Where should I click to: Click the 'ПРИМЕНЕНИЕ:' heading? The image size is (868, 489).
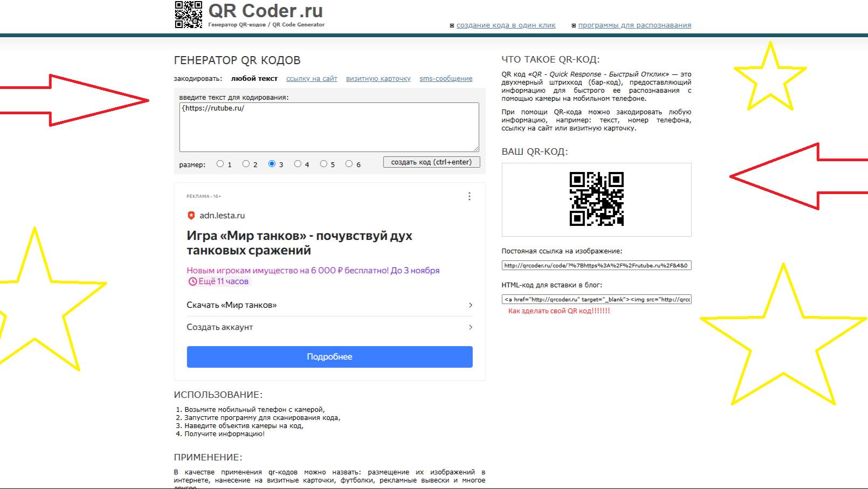point(208,457)
